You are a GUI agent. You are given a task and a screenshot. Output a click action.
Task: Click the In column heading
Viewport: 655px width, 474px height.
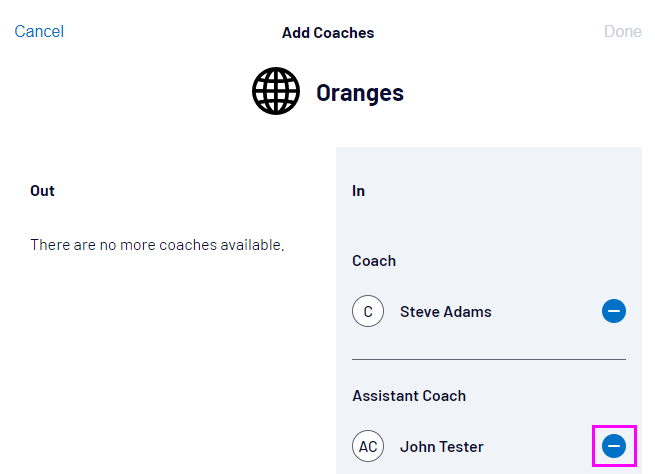point(358,190)
